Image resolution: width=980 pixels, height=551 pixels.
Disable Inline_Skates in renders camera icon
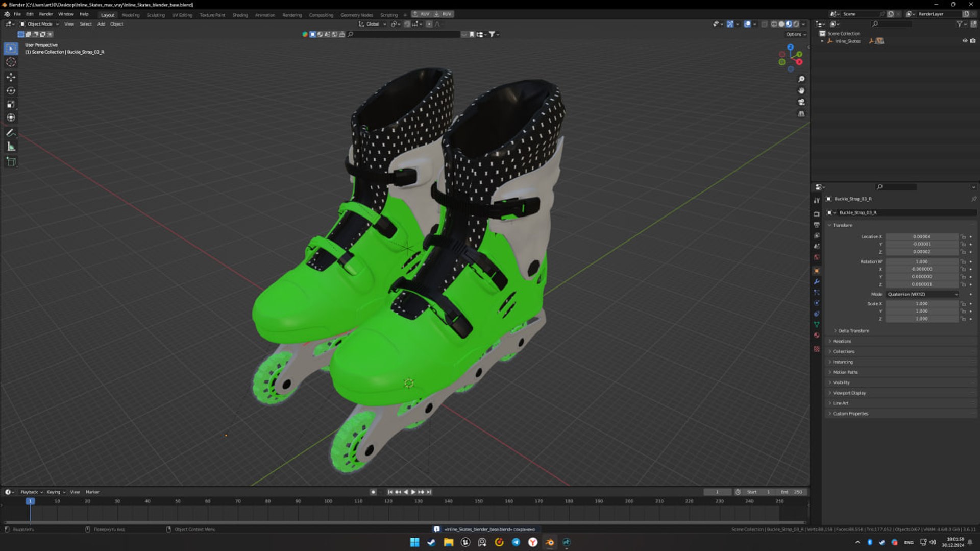click(972, 41)
